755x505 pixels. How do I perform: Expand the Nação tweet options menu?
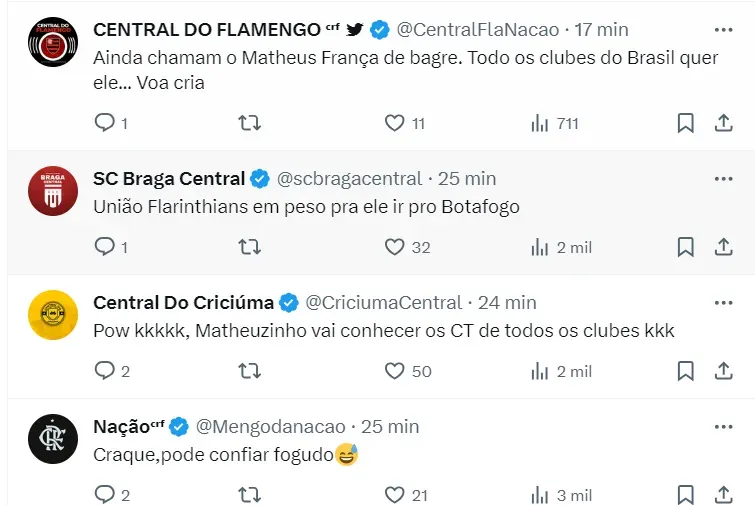tap(723, 427)
